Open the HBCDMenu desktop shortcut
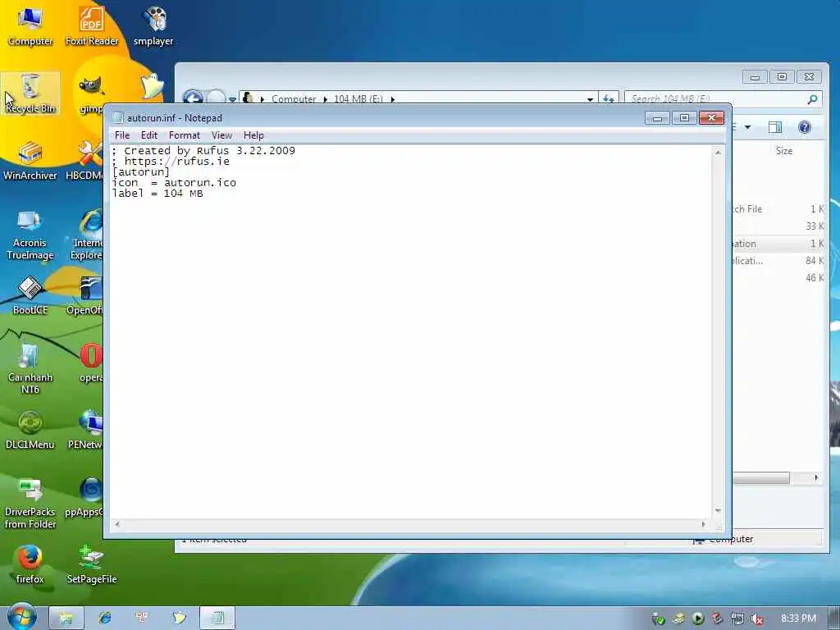Image resolution: width=840 pixels, height=630 pixels. tap(84, 161)
